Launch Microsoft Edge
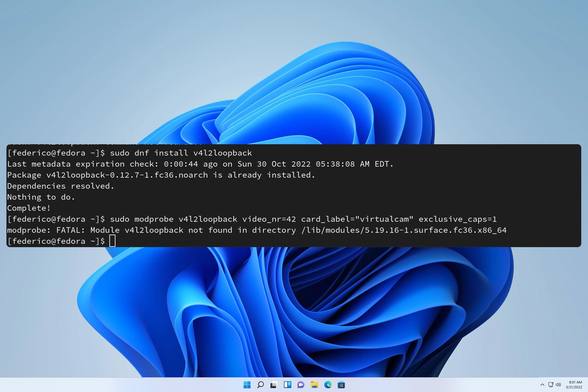The width and height of the screenshot is (588, 392). click(x=329, y=385)
